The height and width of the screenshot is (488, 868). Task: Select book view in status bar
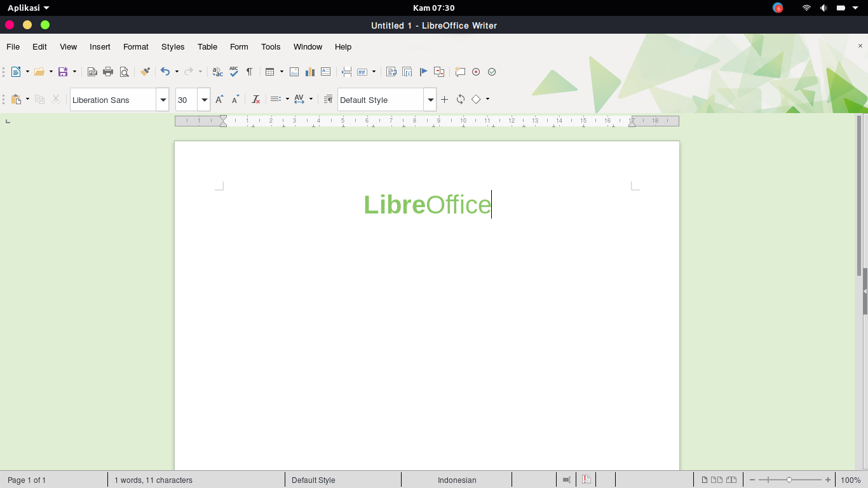731,480
